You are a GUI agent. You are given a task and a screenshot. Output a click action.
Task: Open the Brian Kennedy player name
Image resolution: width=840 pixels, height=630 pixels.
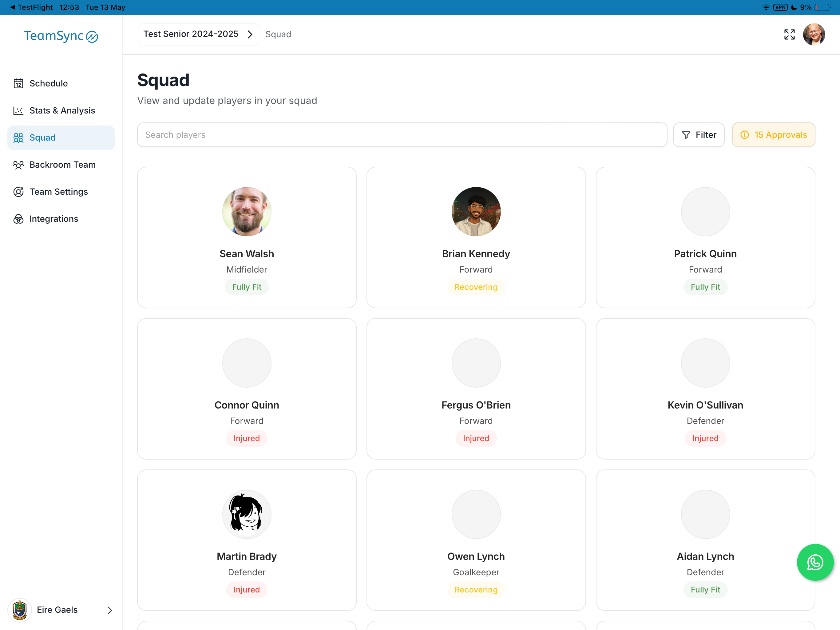coord(476,253)
